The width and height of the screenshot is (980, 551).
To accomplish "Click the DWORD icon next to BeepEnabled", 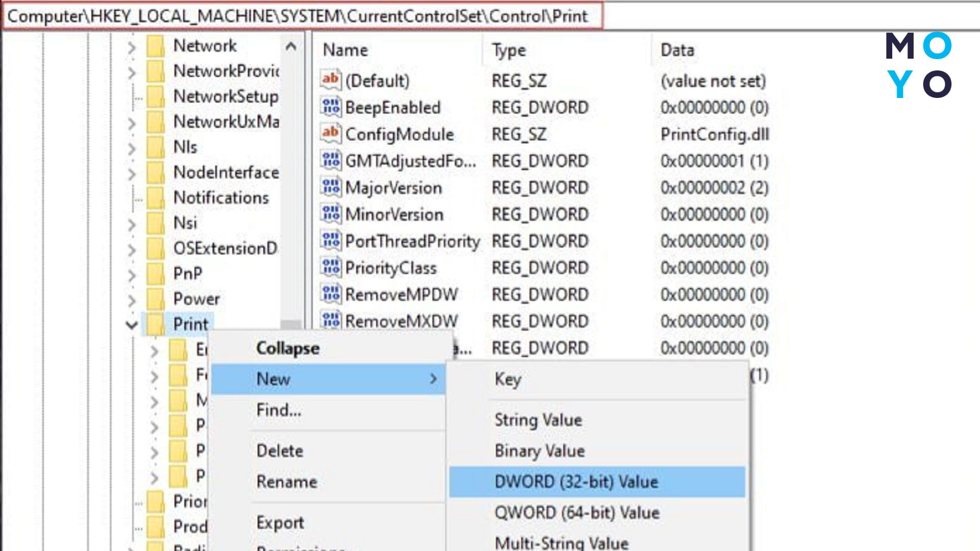I will coord(330,107).
